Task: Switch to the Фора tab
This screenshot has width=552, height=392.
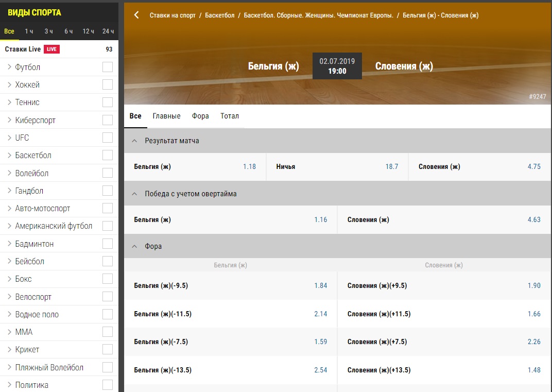Action: [x=200, y=116]
